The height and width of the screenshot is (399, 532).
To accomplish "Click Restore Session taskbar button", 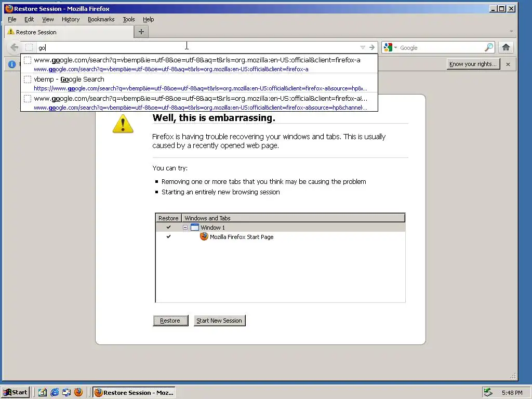I will (134, 393).
